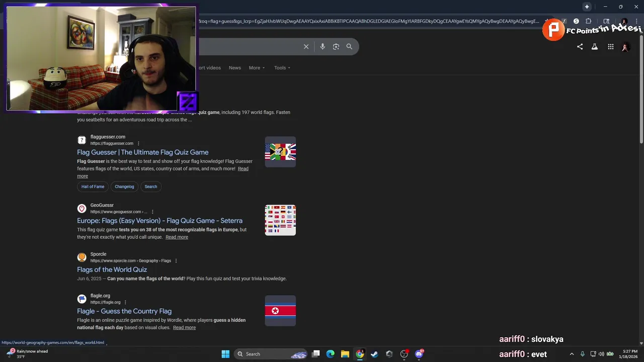Open options for the Sporcle result
This screenshot has width=644, height=362.
pos(176,261)
